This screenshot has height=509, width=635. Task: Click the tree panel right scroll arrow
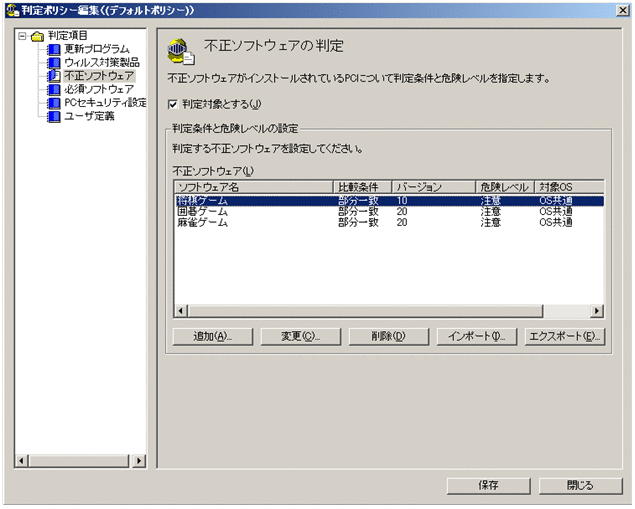tap(139, 461)
